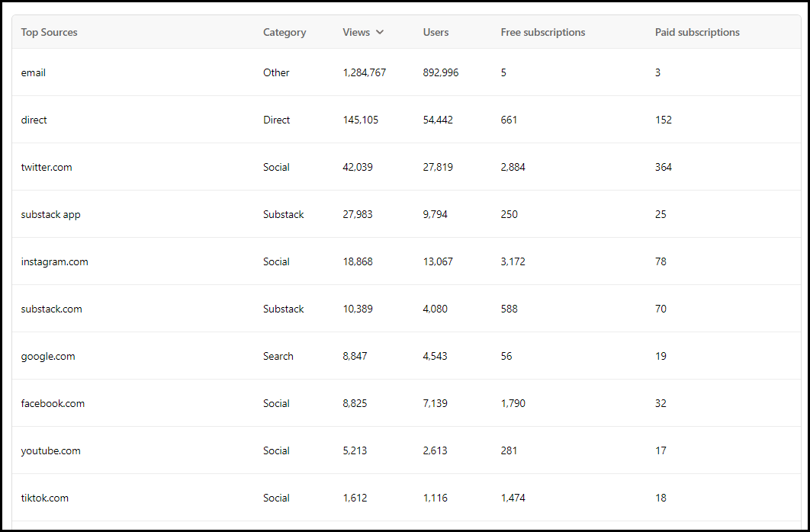Image resolution: width=810 pixels, height=532 pixels.
Task: Open the twitter.com source entry
Action: (x=47, y=167)
